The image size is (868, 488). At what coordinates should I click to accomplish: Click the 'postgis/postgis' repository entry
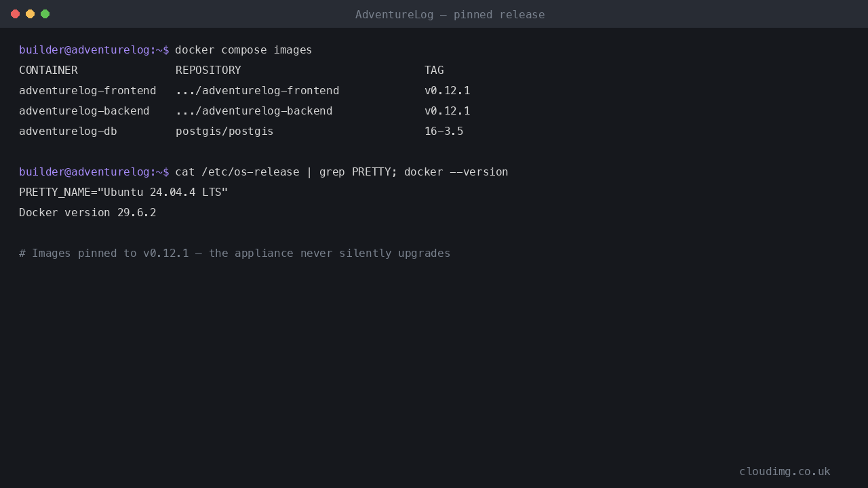pos(224,131)
